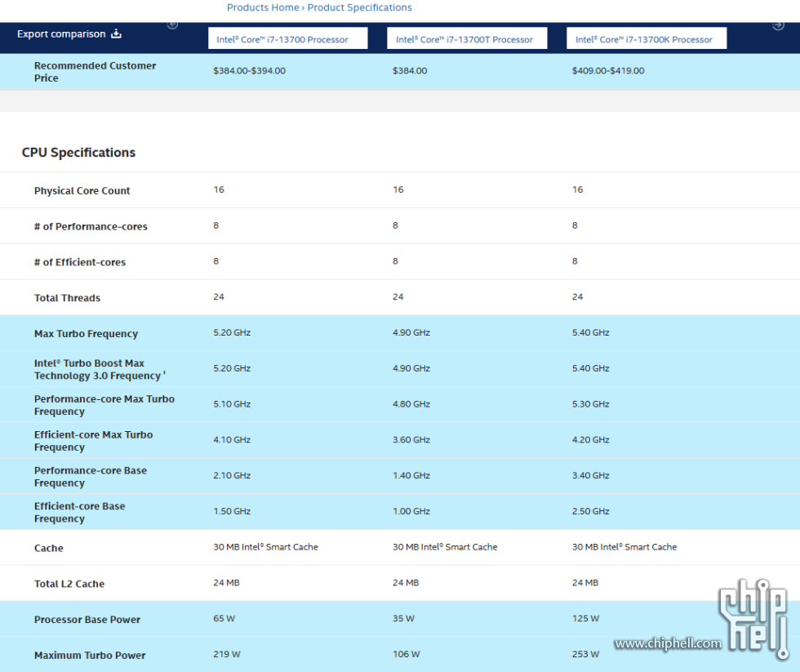Select the # of Efficient-cores label
Viewport: 800px width, 672px height.
(x=80, y=262)
